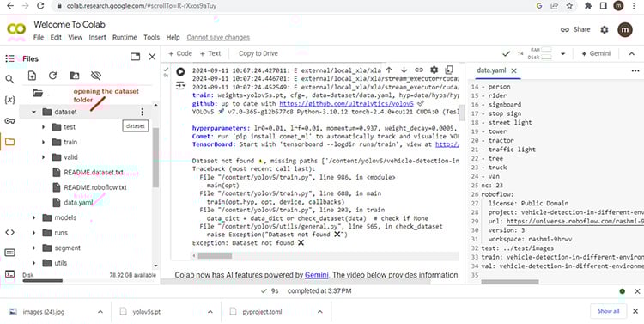Expand the models folder
Image resolution: width=644 pixels, height=324 pixels.
(x=34, y=217)
